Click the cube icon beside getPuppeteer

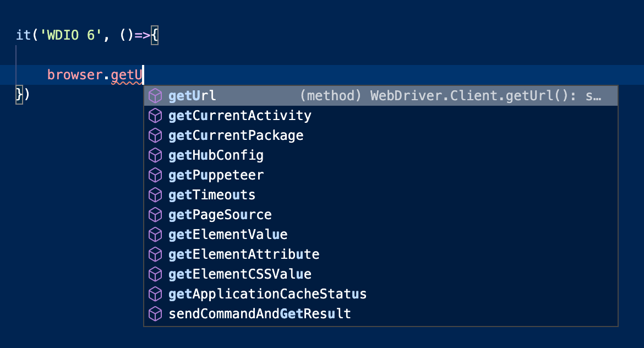pyautogui.click(x=155, y=175)
